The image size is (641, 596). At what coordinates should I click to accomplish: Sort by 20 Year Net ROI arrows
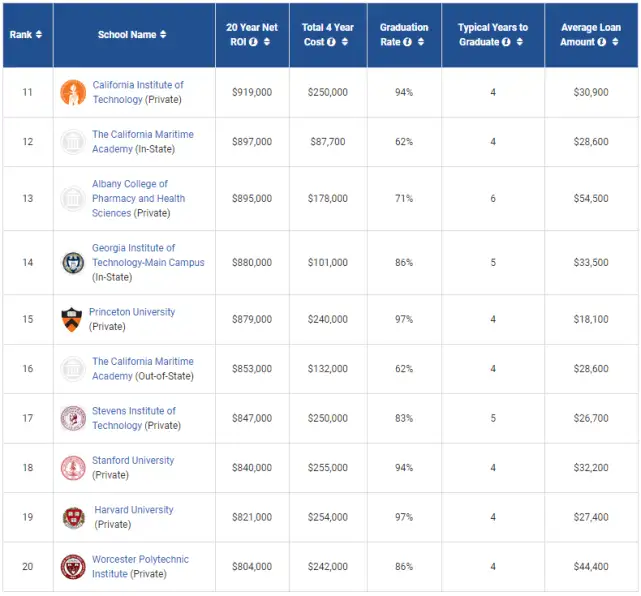[267, 42]
